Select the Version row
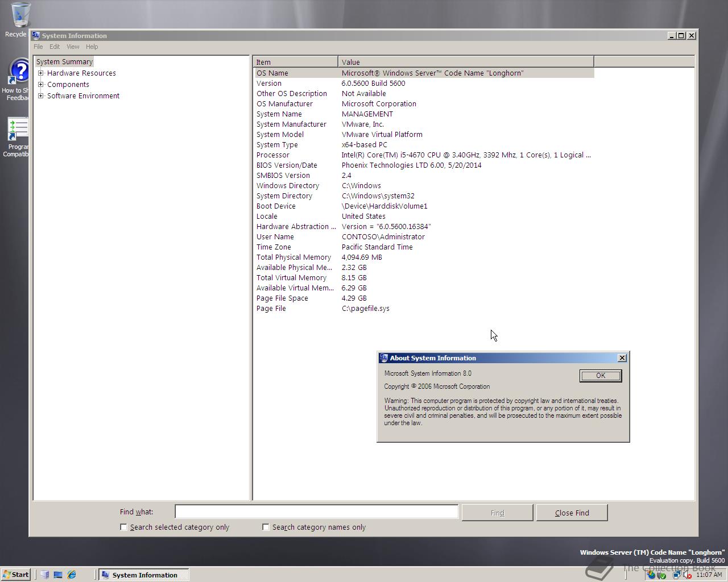This screenshot has height=582, width=728. coord(424,83)
